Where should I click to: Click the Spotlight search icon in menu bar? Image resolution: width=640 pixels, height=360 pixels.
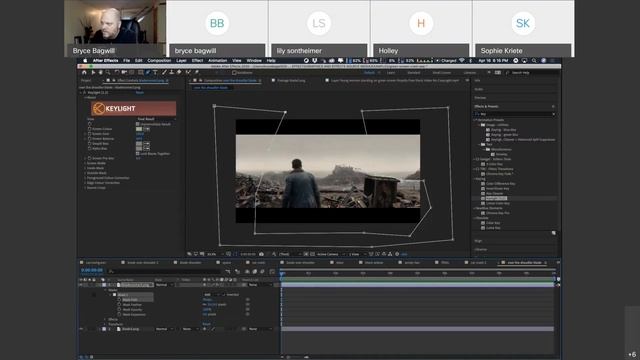click(x=534, y=60)
